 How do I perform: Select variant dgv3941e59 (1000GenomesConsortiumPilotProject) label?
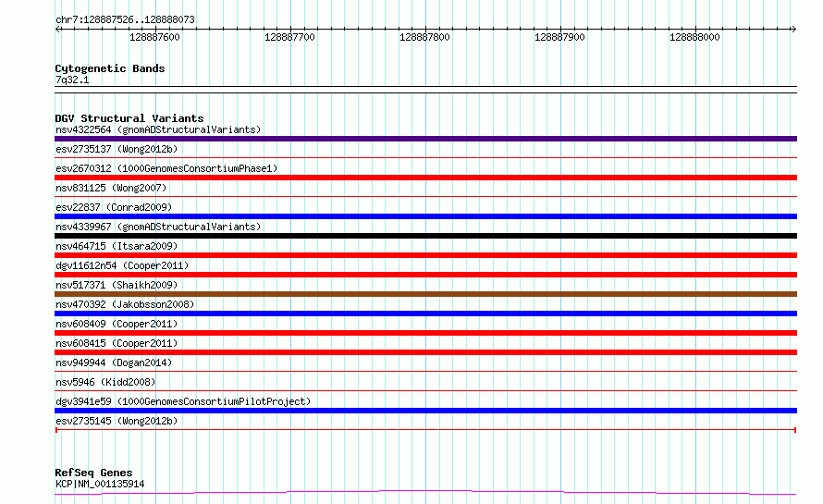(183, 401)
